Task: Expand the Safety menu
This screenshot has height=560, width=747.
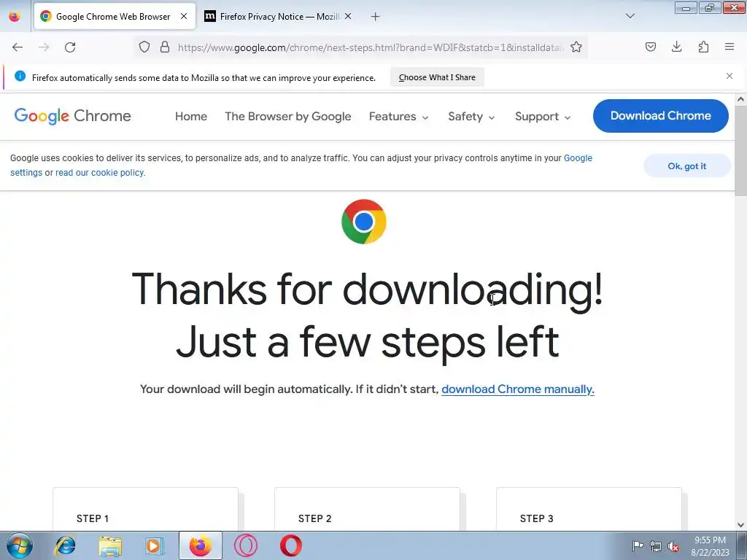Action: coord(471,117)
